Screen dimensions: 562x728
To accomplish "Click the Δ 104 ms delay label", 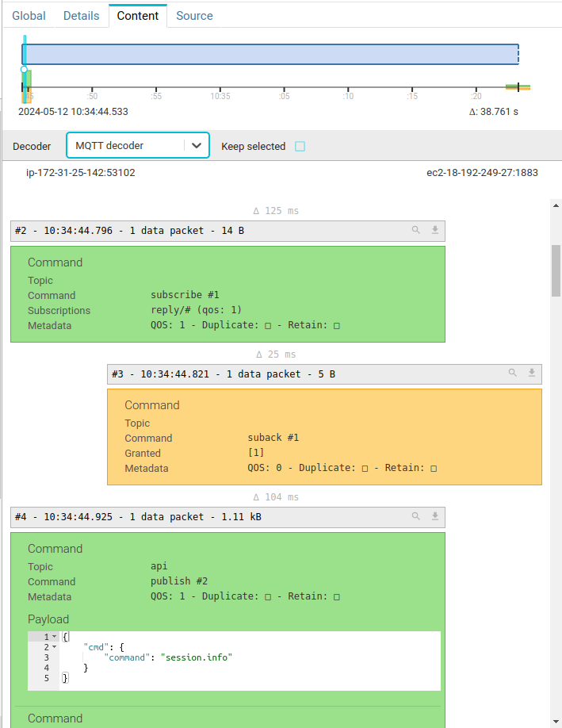I will coord(276,497).
